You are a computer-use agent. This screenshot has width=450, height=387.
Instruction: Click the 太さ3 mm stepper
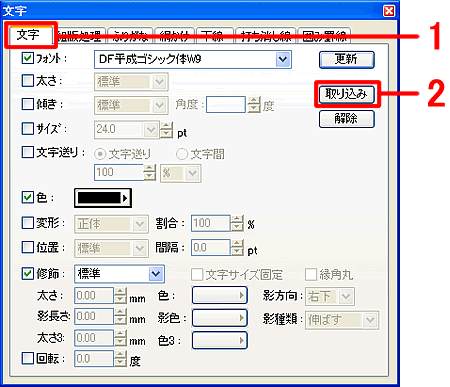tap(120, 338)
